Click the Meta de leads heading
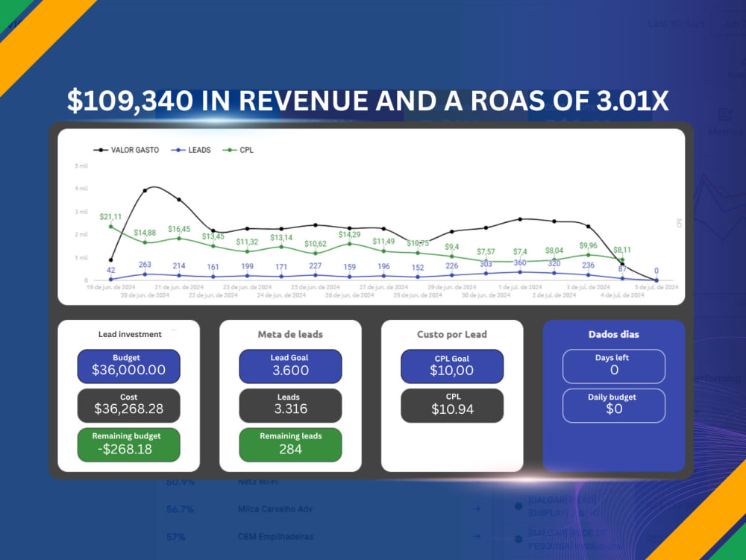 [x=290, y=334]
